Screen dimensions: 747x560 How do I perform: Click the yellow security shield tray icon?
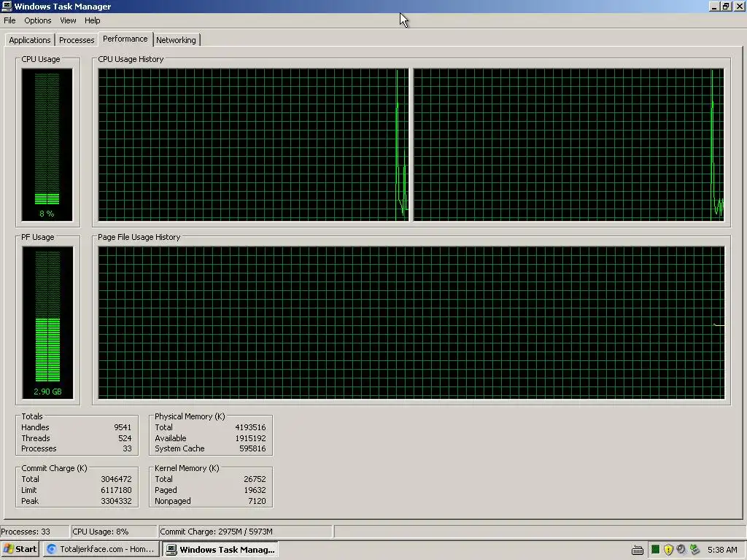tap(668, 550)
